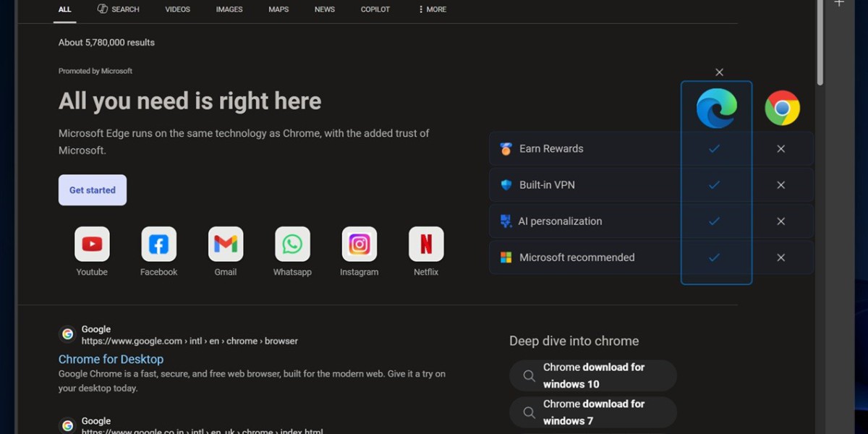Open a new tab with plus button
The image size is (868, 434).
[x=839, y=4]
